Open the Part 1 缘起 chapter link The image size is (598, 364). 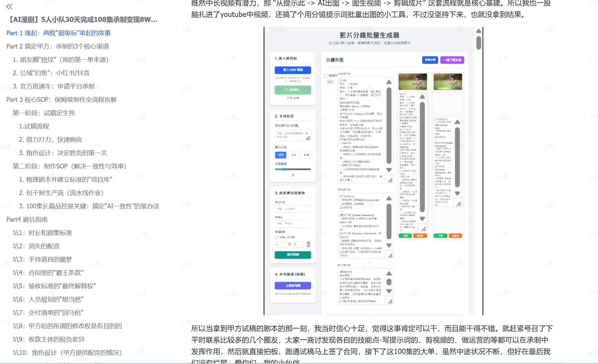(x=59, y=33)
